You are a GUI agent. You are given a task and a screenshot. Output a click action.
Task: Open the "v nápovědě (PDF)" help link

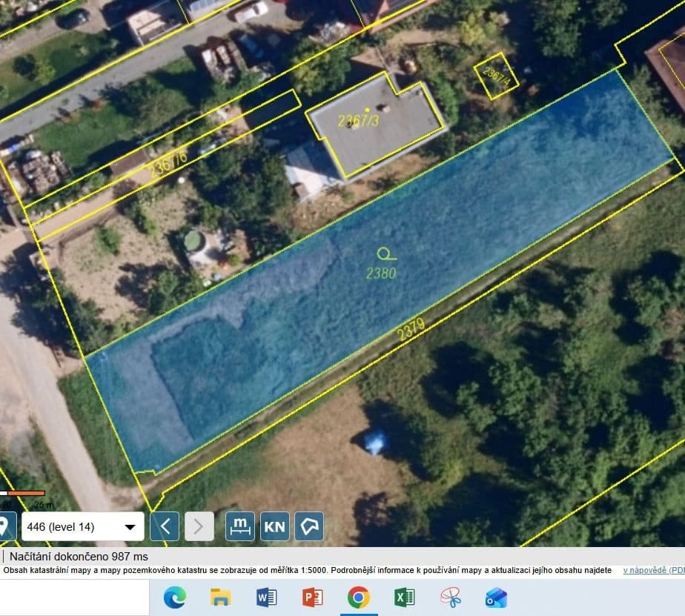(x=647, y=572)
